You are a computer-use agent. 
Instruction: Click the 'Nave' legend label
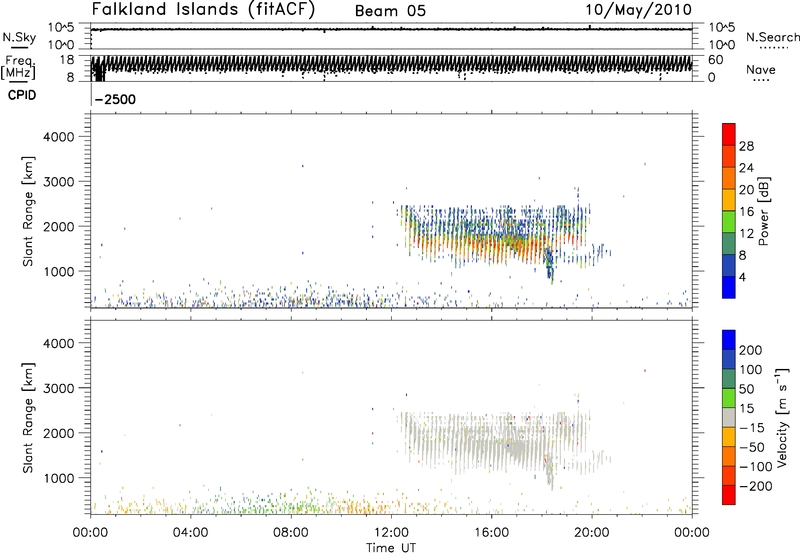click(760, 70)
